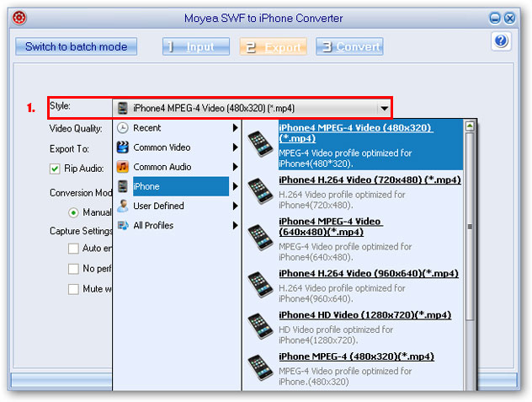
Task: Select the Manual conversion mode radio button
Action: (x=73, y=212)
